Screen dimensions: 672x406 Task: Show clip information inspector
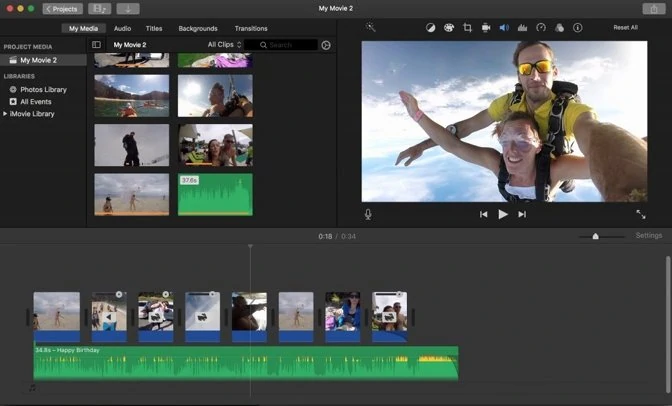pos(578,28)
